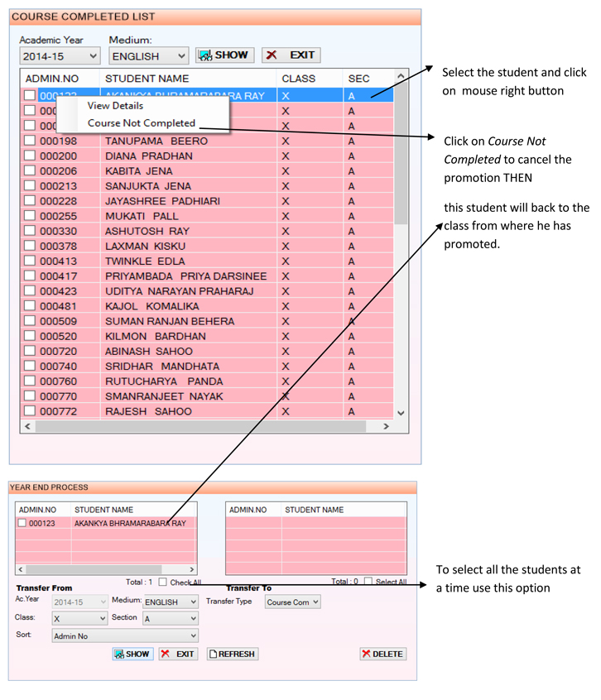Select student SRIDHAR MANDHATA
This screenshot has width=601, height=700.
162,367
